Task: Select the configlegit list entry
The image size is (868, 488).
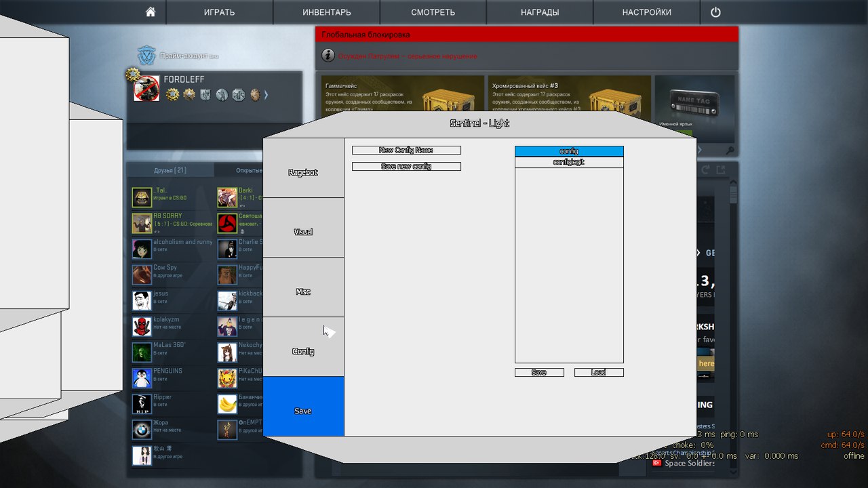Action: click(569, 163)
